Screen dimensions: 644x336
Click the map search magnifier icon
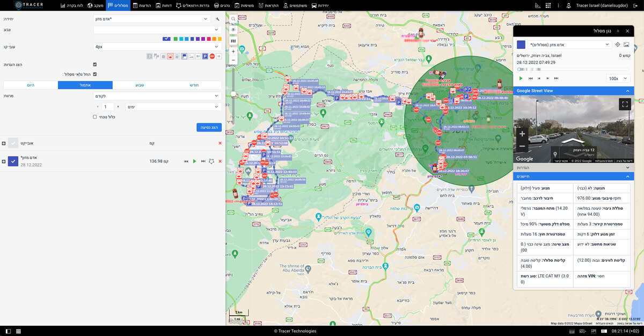pyautogui.click(x=233, y=19)
